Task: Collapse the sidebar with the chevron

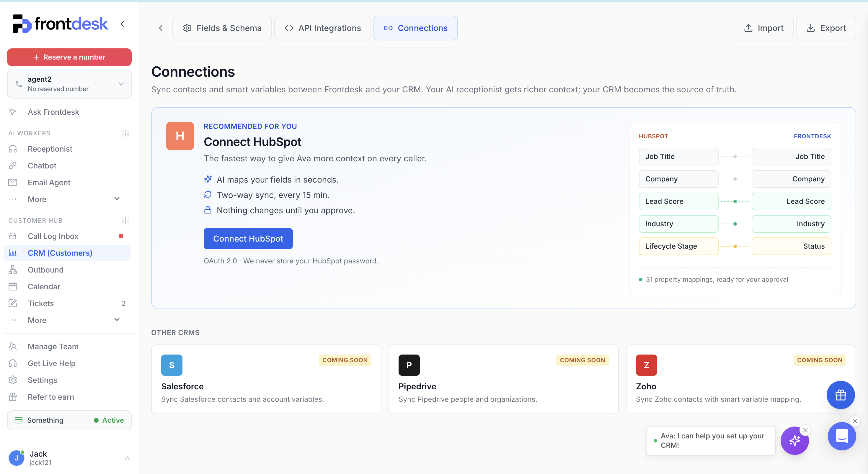Action: pyautogui.click(x=123, y=24)
